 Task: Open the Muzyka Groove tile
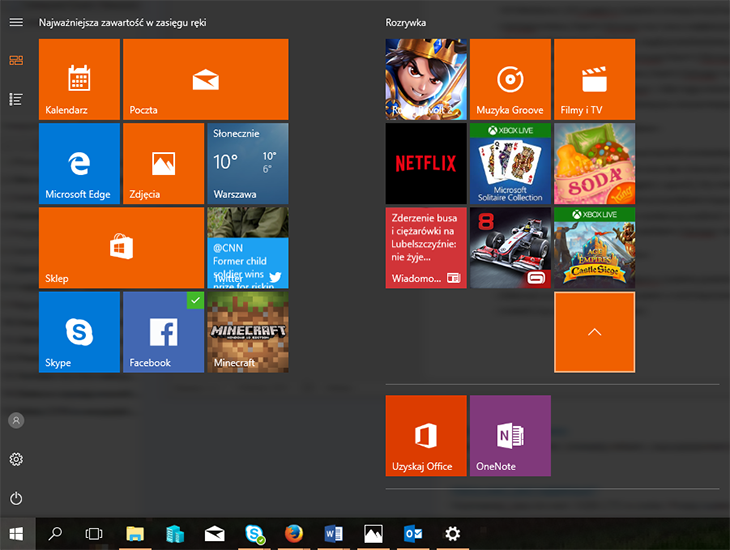[510, 79]
